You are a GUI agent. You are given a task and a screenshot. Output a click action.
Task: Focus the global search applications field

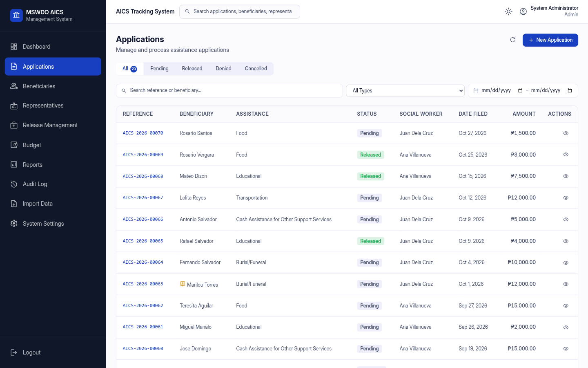pos(240,11)
